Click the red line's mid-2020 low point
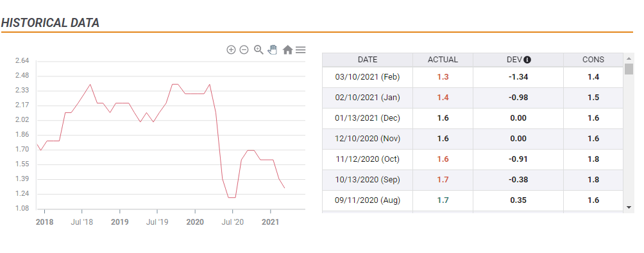The height and width of the screenshot is (253, 644). [x=232, y=198]
